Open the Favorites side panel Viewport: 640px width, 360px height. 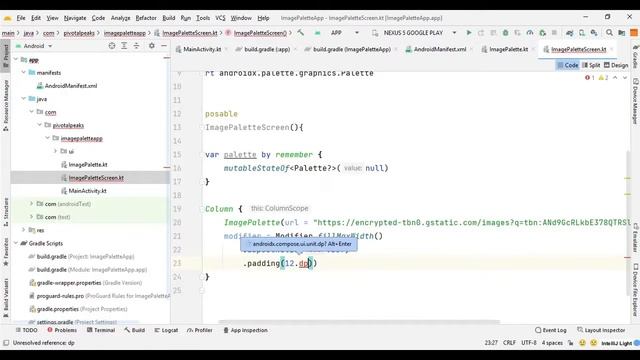(6, 252)
